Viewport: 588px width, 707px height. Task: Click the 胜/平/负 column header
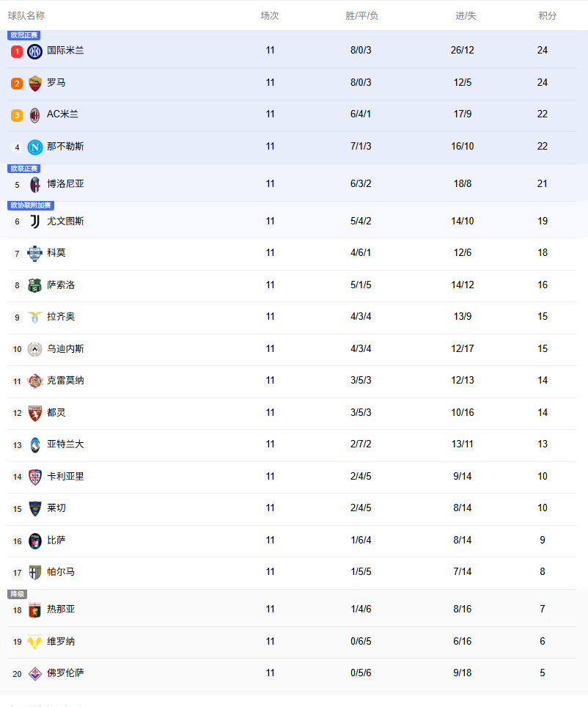(x=361, y=15)
